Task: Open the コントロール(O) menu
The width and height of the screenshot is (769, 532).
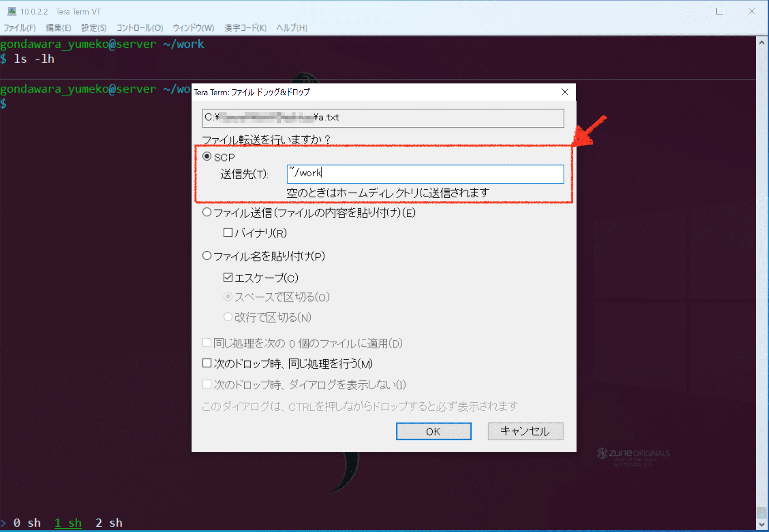Action: click(x=140, y=28)
